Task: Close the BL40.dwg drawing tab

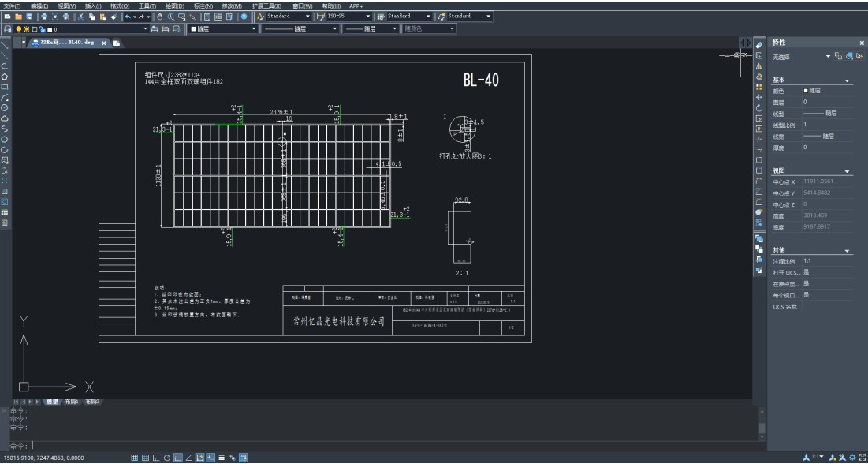Action: tap(102, 43)
